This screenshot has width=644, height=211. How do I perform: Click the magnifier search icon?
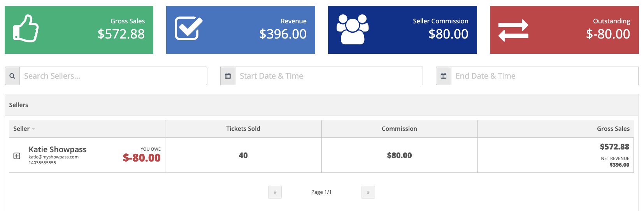12,76
